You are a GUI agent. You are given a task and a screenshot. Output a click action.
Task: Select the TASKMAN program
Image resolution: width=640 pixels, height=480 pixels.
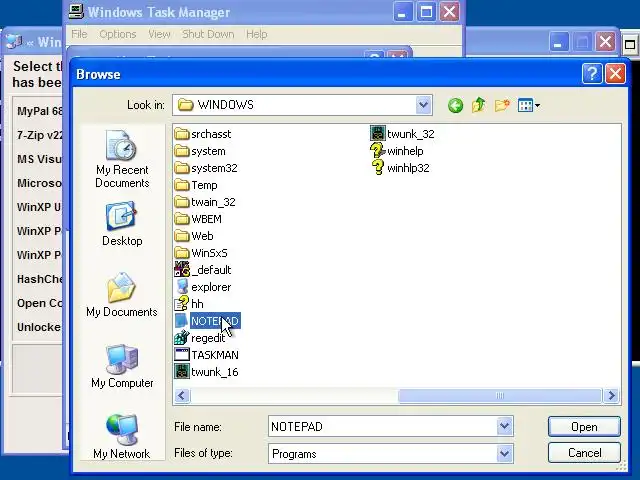coord(207,355)
